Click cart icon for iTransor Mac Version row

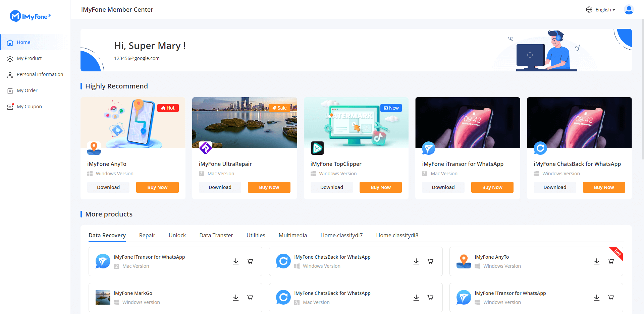click(250, 261)
